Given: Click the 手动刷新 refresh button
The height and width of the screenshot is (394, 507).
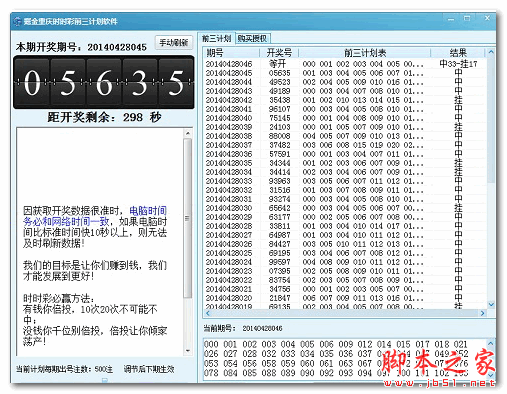Looking at the screenshot, I should click(174, 42).
